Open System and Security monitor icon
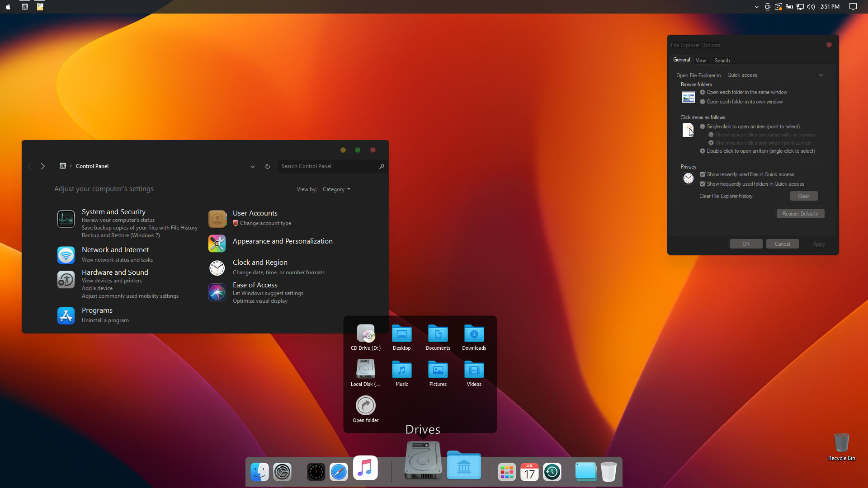Viewport: 868px width, 488px height. click(66, 219)
